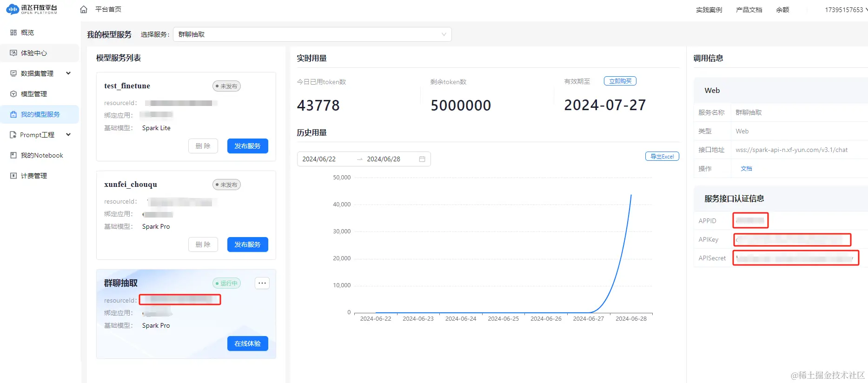
Task: Select the 我的模型服务 sidebar icon
Action: tap(13, 114)
